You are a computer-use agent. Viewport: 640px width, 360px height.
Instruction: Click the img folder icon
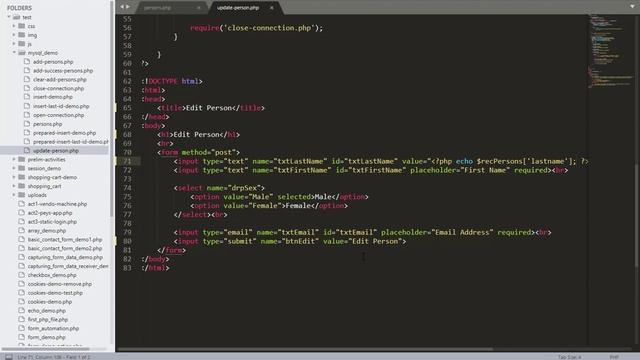[22, 35]
